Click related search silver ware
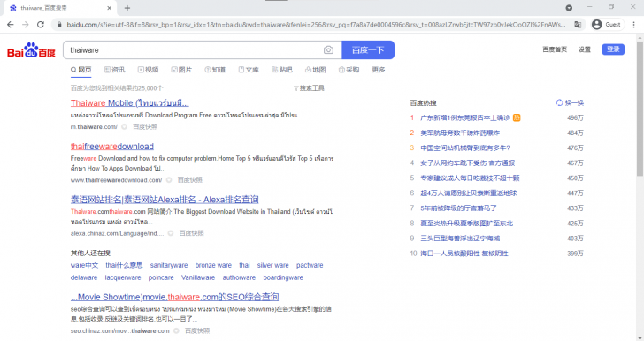Image resolution: width=644 pixels, height=341 pixels. pos(273,265)
